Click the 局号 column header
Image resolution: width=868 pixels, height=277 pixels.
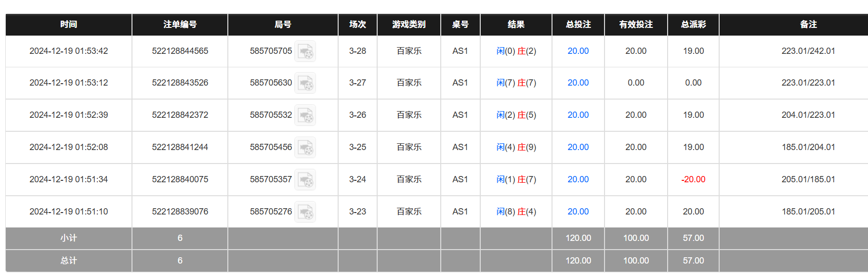(x=283, y=25)
